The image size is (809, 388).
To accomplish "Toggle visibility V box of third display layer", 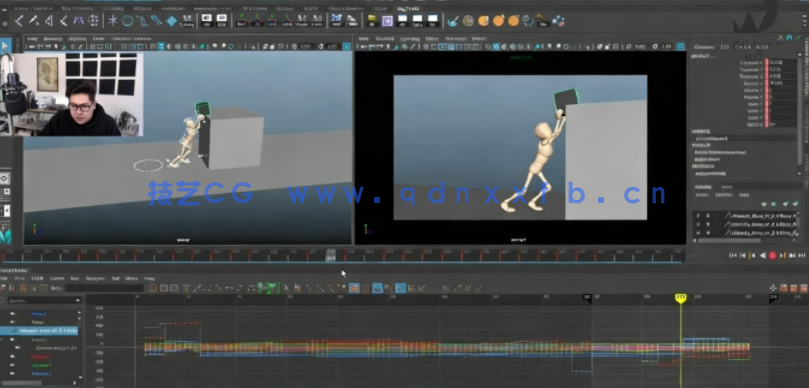I will [x=698, y=233].
